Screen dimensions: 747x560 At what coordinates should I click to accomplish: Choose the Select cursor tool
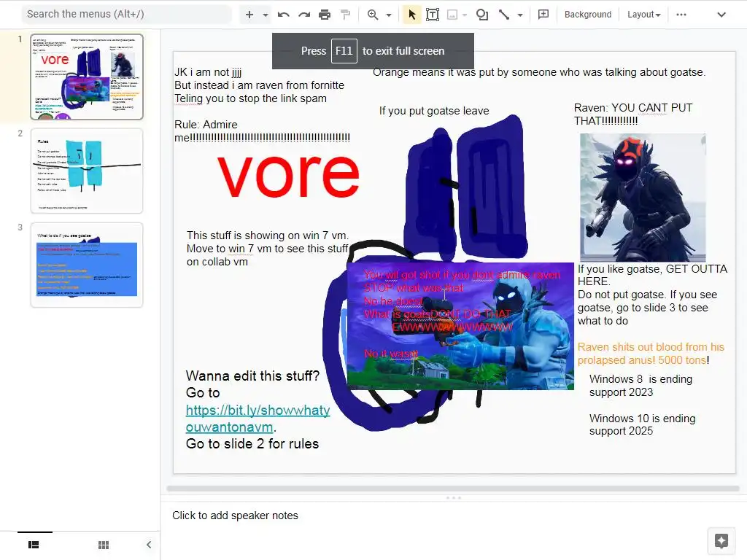(411, 15)
